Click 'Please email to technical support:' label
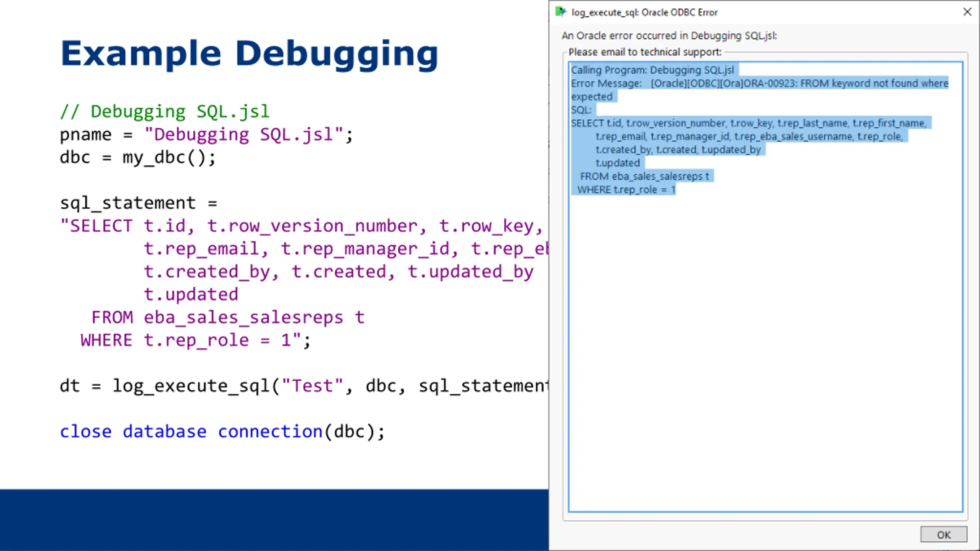Viewport: 980px width, 551px height. pos(645,52)
